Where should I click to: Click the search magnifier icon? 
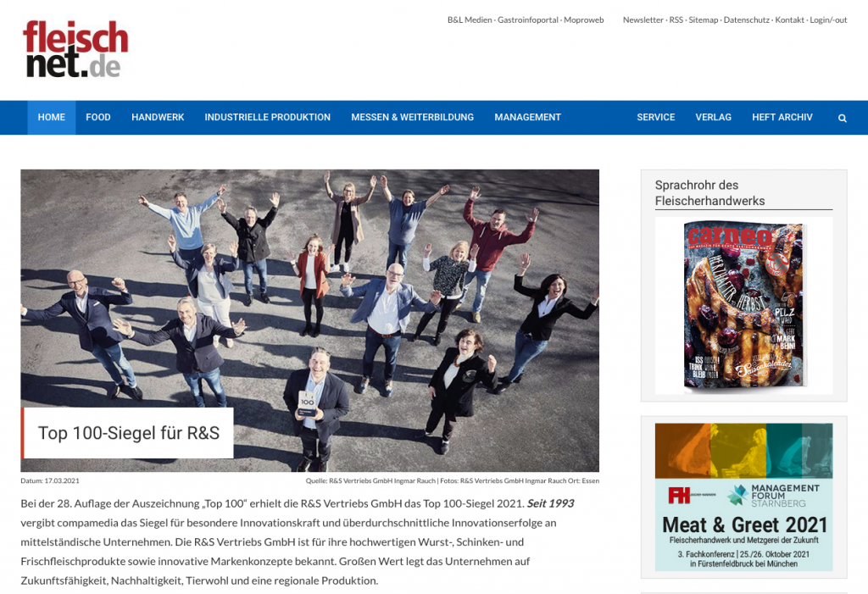tap(842, 118)
